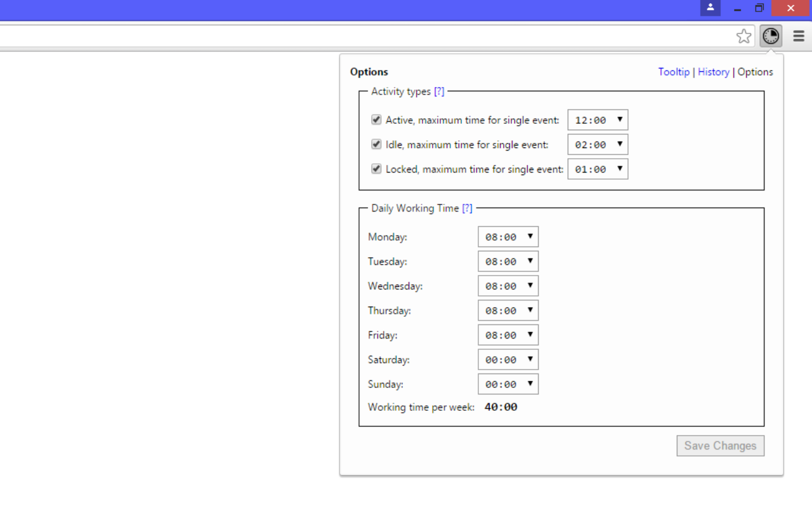Click the Thursday label
The image size is (812, 508).
tap(390, 311)
